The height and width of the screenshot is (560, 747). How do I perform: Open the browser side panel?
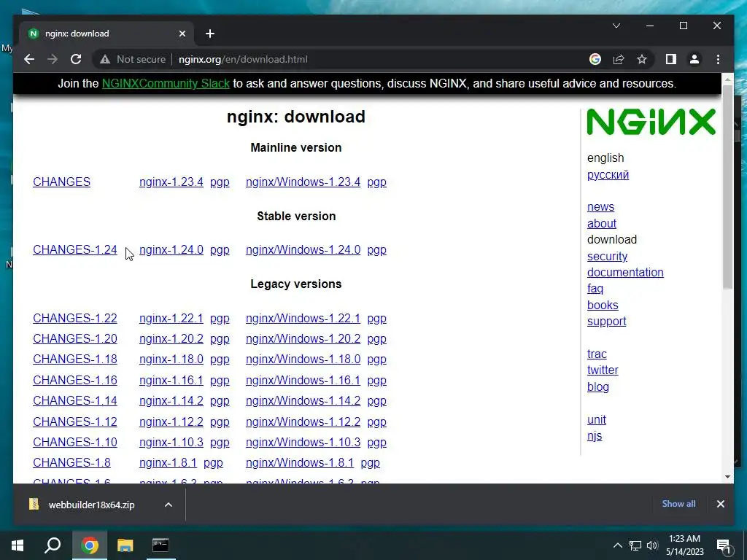pos(671,59)
